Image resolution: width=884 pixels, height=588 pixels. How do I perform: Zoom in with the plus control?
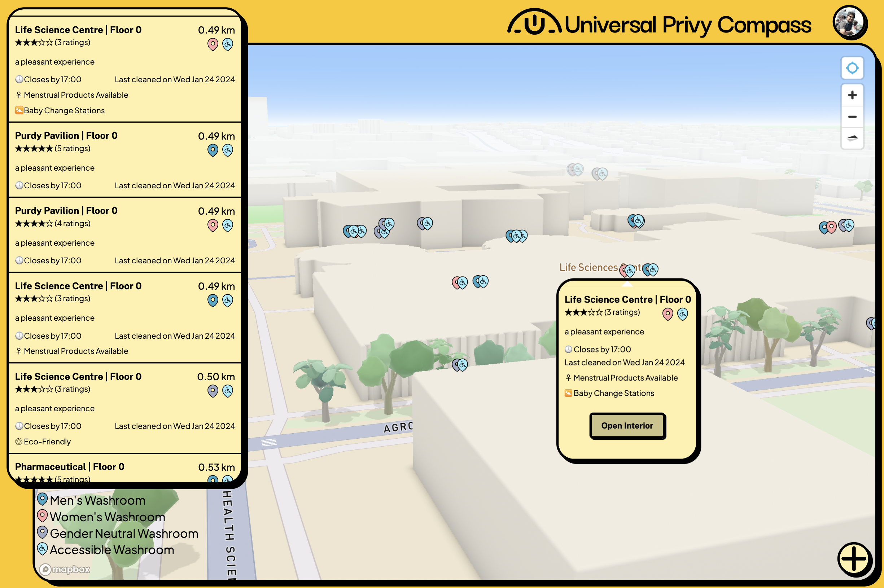[852, 95]
